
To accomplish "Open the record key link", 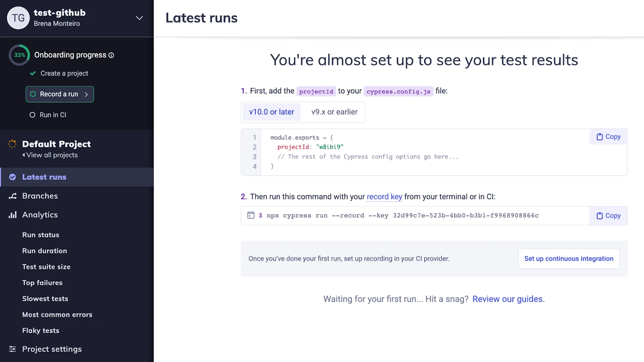I will tap(384, 197).
